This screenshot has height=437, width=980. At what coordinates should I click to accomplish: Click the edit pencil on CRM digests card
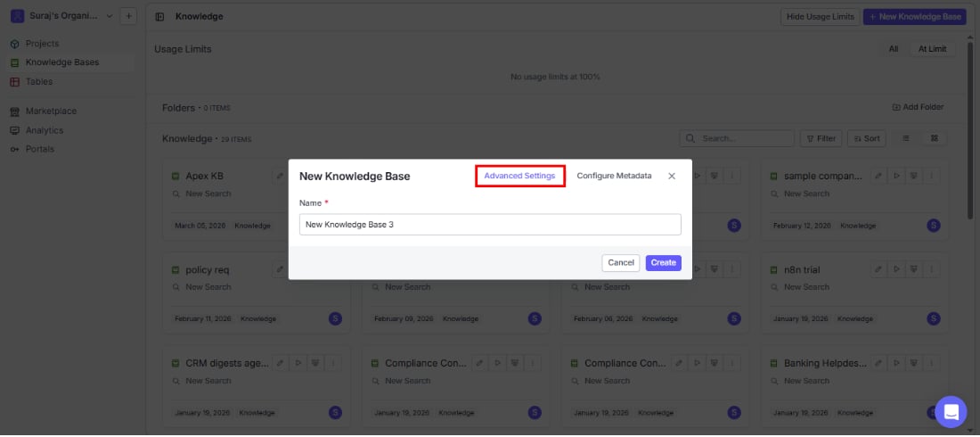click(x=281, y=363)
